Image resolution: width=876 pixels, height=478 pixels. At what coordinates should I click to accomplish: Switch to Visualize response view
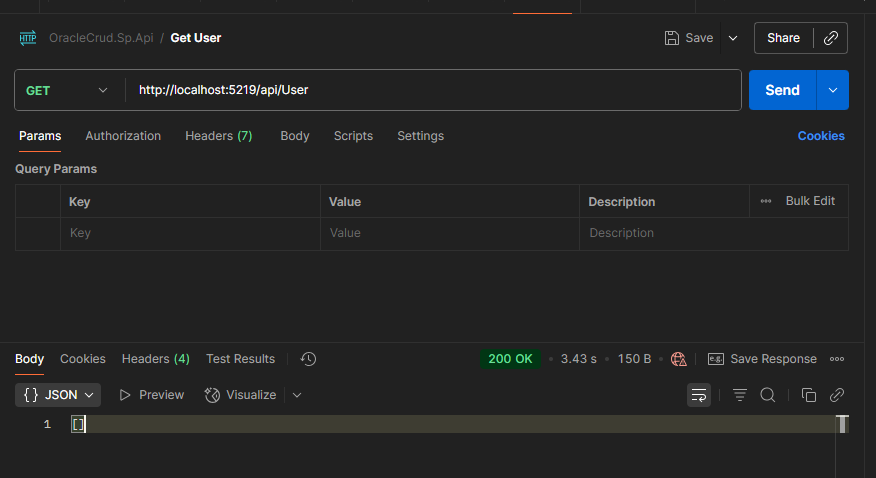241,395
